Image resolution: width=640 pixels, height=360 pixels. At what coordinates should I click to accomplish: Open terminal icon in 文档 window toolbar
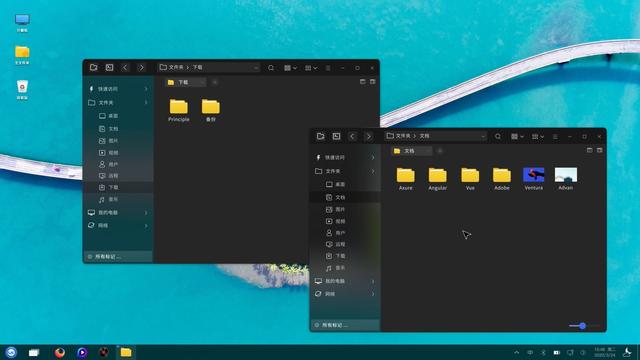click(x=336, y=136)
